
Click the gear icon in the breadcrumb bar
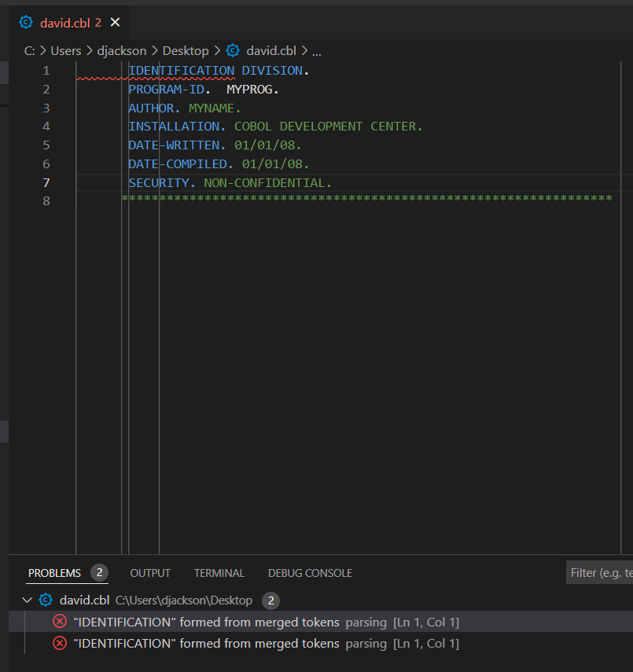[233, 50]
